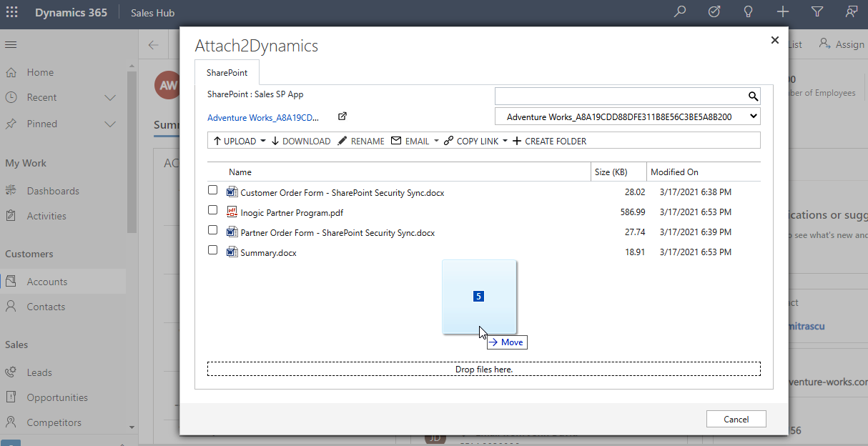This screenshot has height=446, width=868.
Task: Expand the EMAIL dropdown
Action: click(x=436, y=142)
